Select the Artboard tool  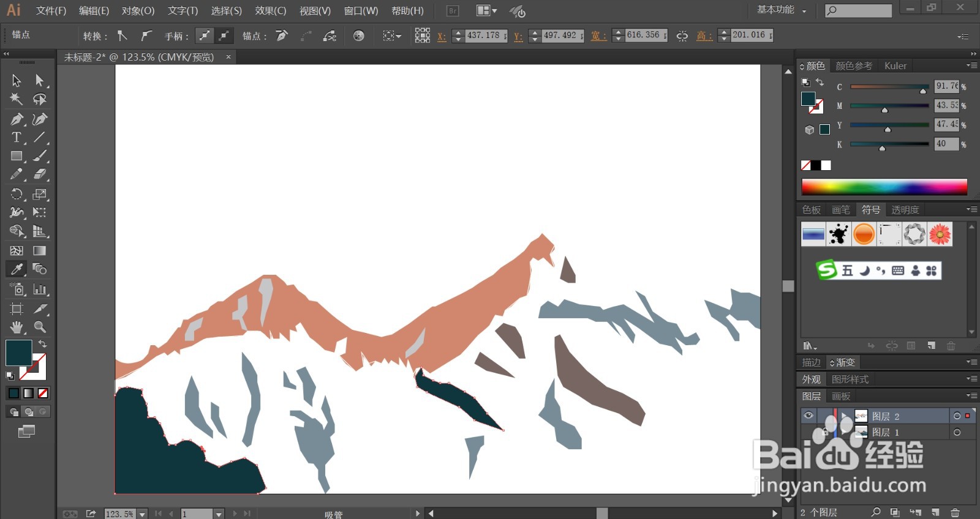(x=17, y=308)
